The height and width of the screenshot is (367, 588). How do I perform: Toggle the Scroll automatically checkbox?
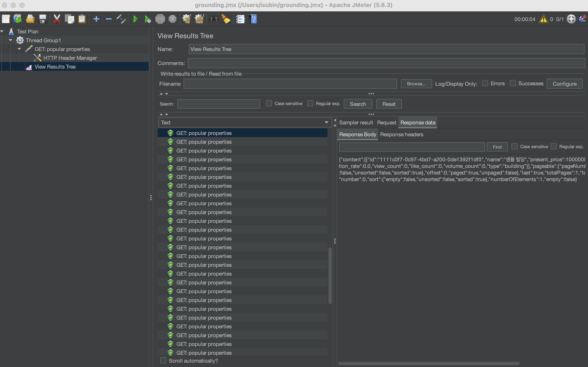point(163,360)
